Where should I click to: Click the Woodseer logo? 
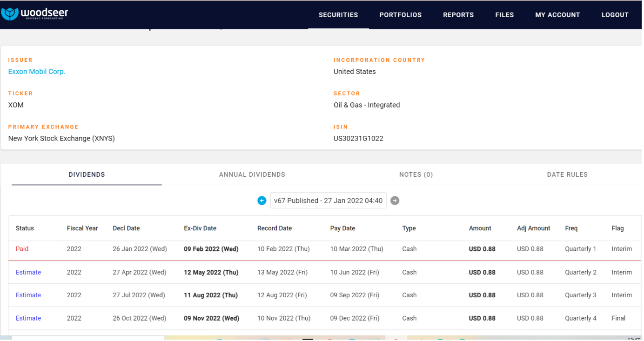(x=35, y=14)
